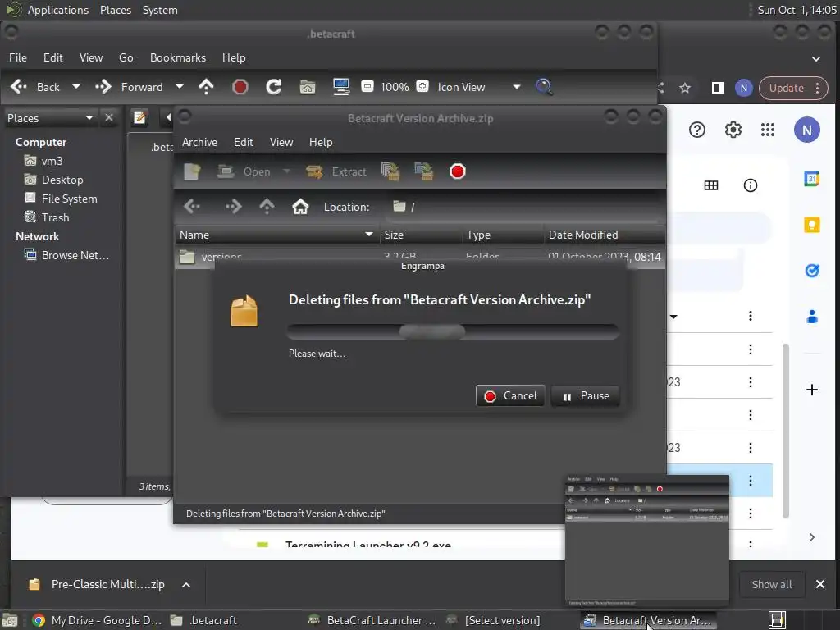
Task: Open Google Drive settings gear
Action: (x=733, y=130)
